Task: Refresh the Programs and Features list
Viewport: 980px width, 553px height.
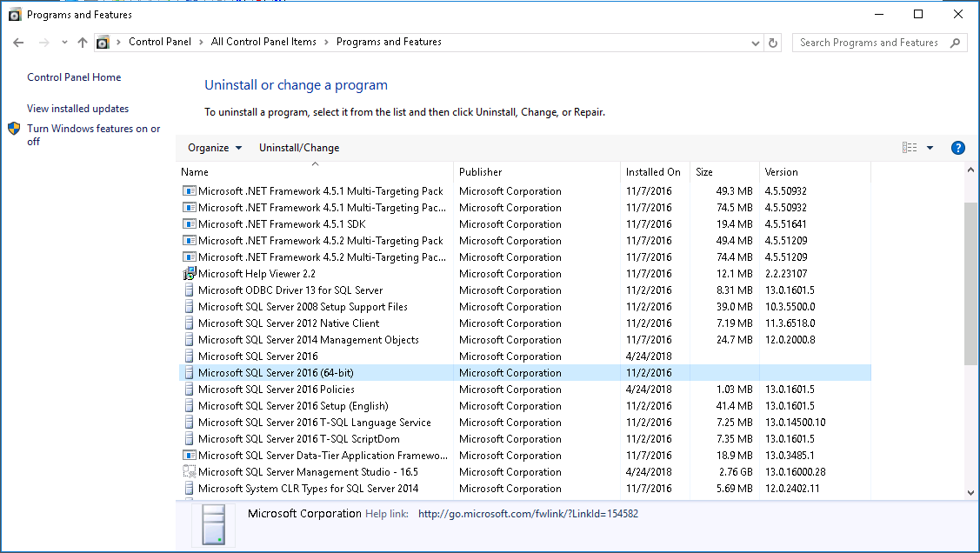Action: pyautogui.click(x=773, y=43)
